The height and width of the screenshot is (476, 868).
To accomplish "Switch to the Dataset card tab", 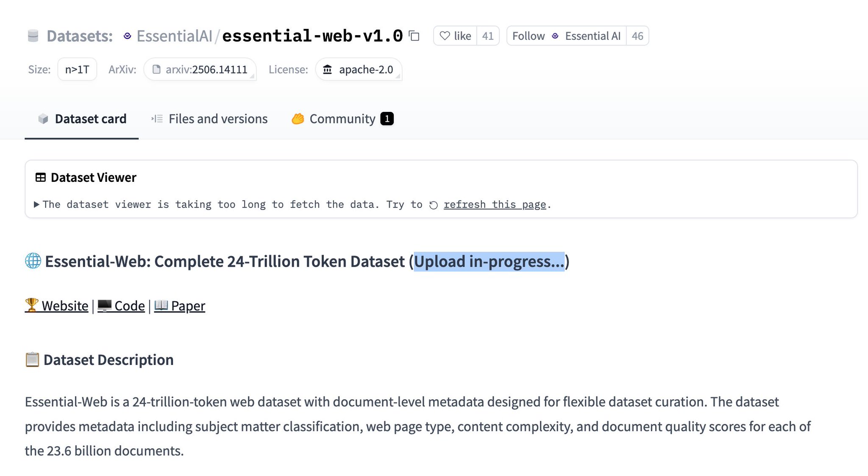I will pyautogui.click(x=82, y=119).
